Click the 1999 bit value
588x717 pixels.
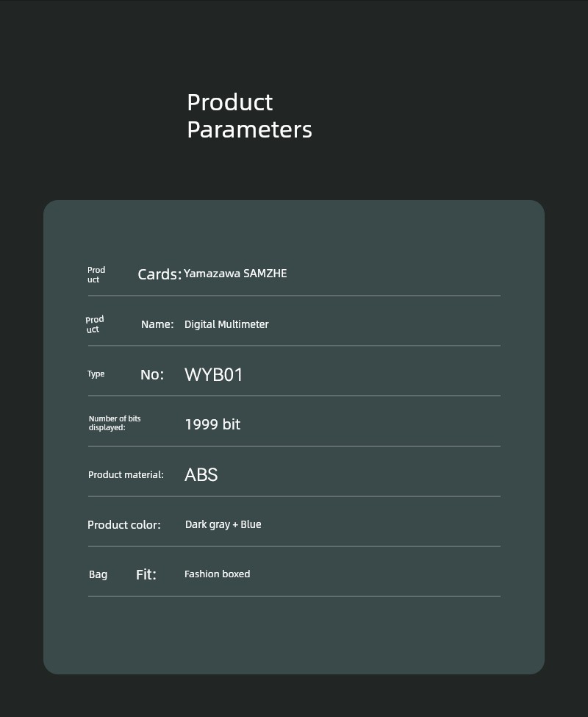[x=213, y=424]
